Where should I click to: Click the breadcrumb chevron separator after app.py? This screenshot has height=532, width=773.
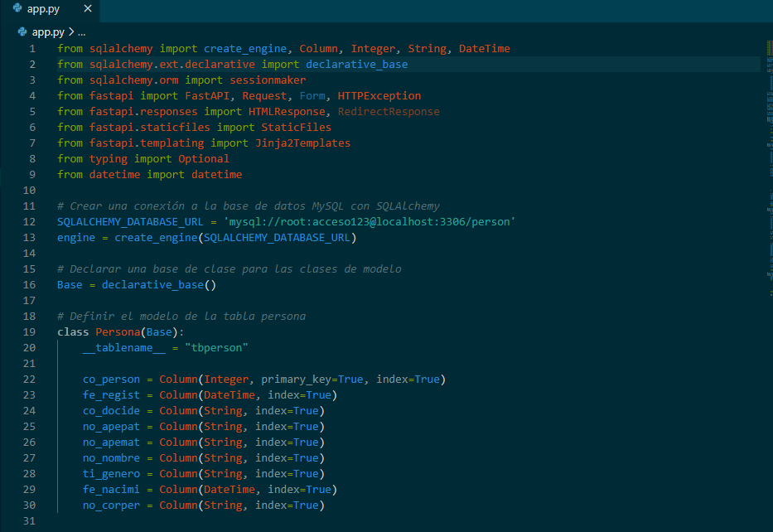[70, 32]
